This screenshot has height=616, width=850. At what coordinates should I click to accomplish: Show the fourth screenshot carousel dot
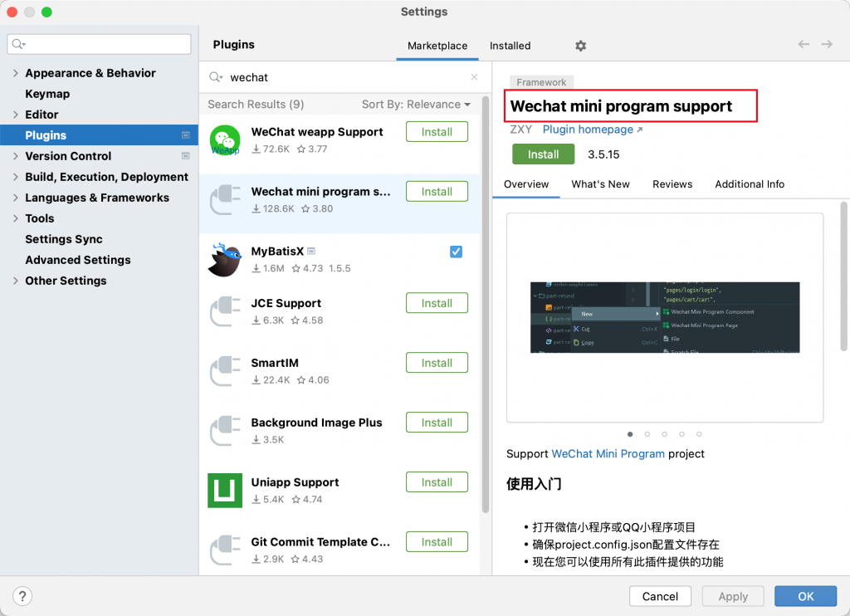click(682, 434)
